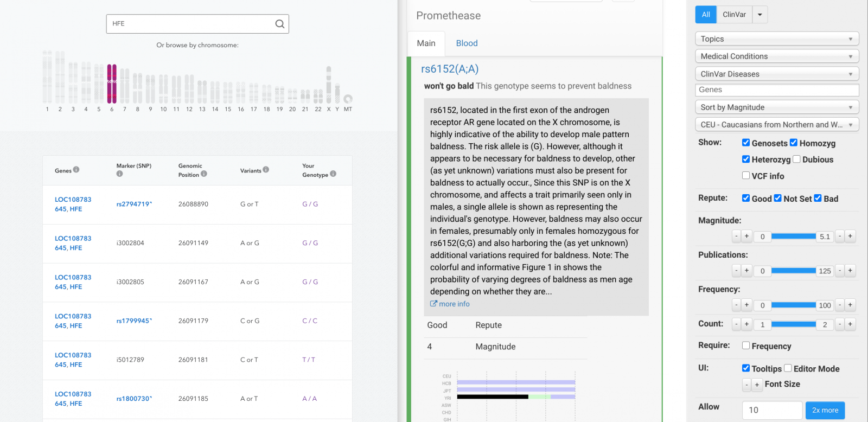Image resolution: width=868 pixels, height=422 pixels.
Task: Click the HFE gene search field
Action: (197, 24)
